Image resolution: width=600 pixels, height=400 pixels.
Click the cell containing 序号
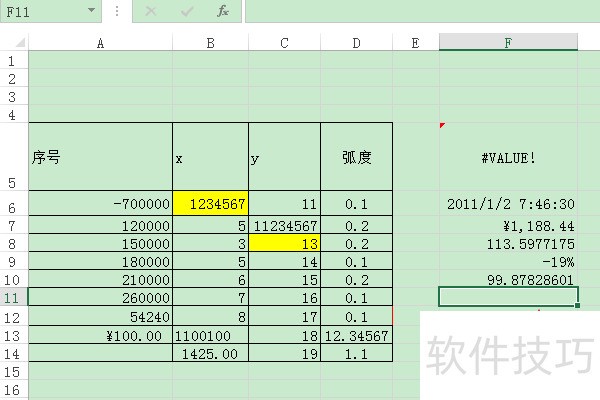click(100, 157)
